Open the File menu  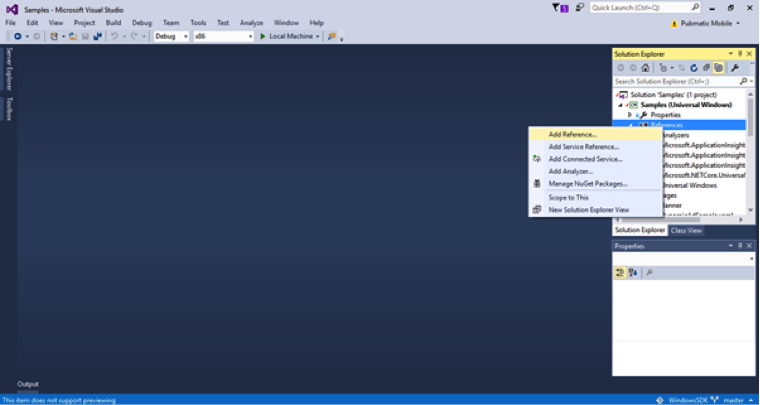[10, 23]
